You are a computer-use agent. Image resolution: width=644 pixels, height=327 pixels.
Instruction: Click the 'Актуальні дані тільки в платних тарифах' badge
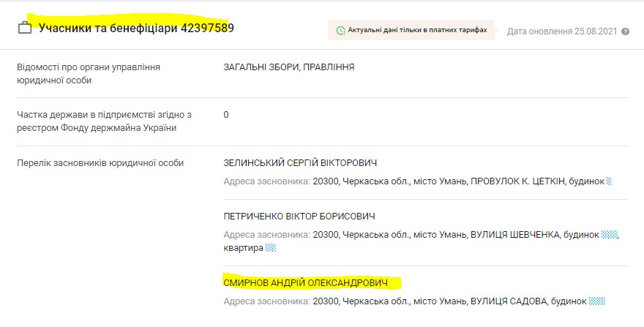[411, 31]
